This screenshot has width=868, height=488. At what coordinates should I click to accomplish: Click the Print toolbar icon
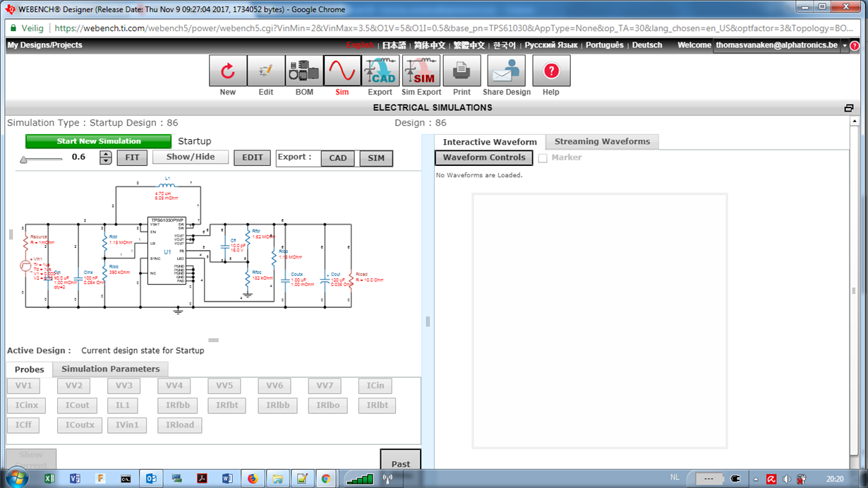[x=462, y=71]
